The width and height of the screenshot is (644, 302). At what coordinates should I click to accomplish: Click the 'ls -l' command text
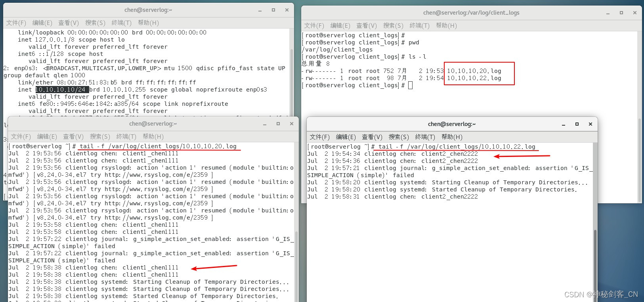coord(417,57)
